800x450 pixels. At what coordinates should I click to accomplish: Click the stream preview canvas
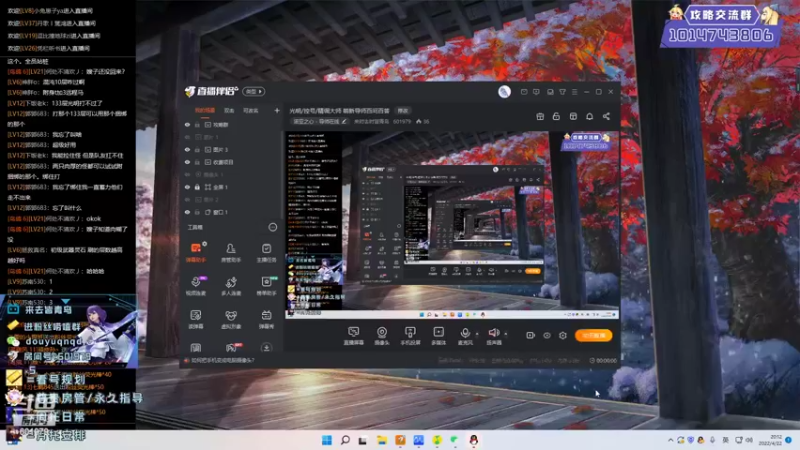point(452,225)
